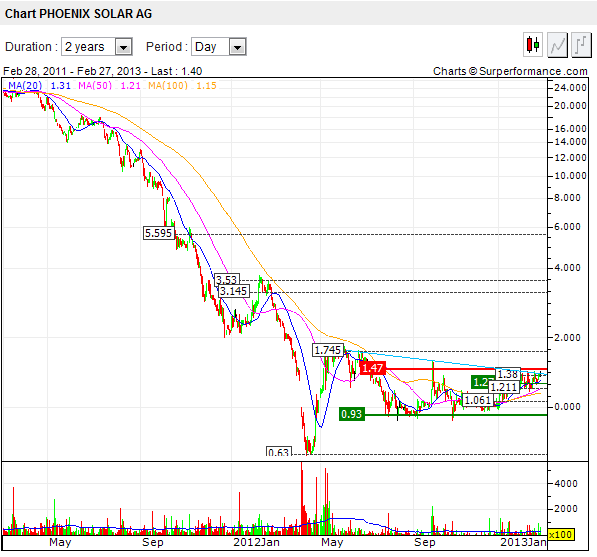
Task: Switch to the line chart type icon
Action: pos(557,45)
